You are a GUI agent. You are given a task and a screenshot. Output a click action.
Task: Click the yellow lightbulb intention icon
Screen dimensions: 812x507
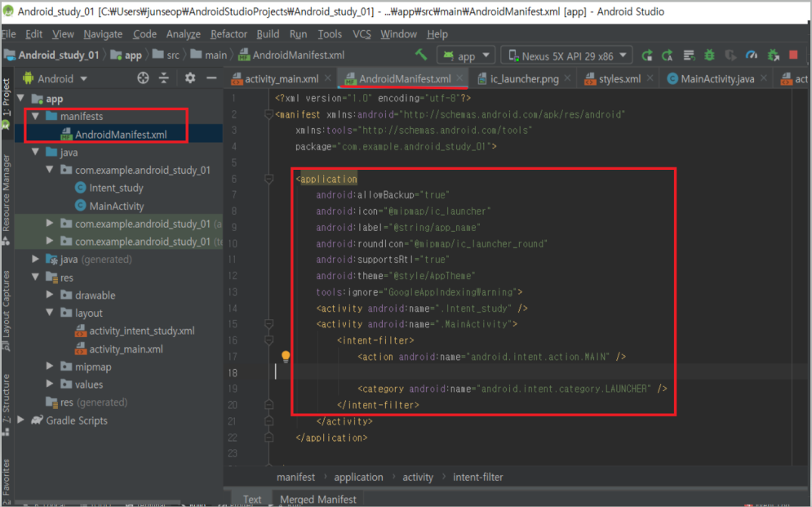tap(286, 356)
